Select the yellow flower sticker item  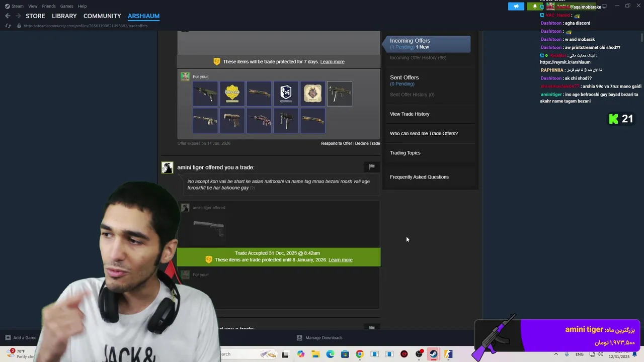click(232, 94)
